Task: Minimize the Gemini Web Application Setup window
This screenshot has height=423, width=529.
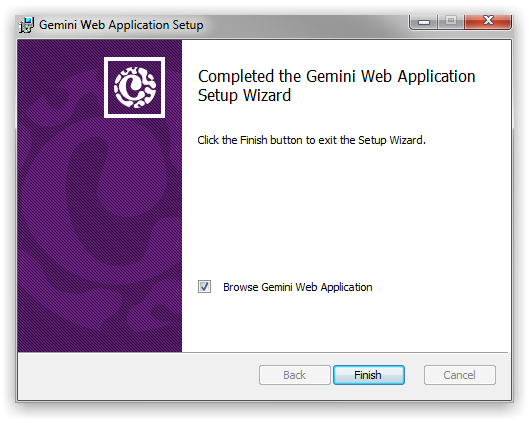Action: (423, 22)
